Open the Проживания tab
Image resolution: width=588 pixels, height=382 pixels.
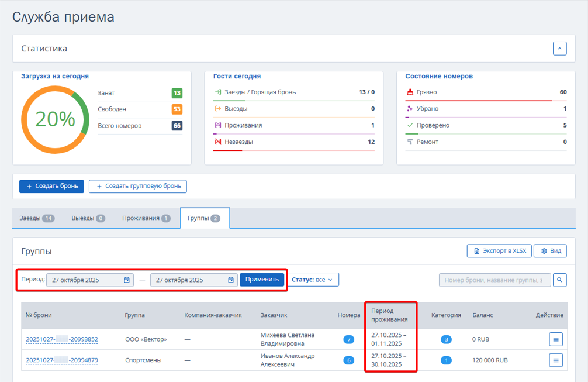146,218
